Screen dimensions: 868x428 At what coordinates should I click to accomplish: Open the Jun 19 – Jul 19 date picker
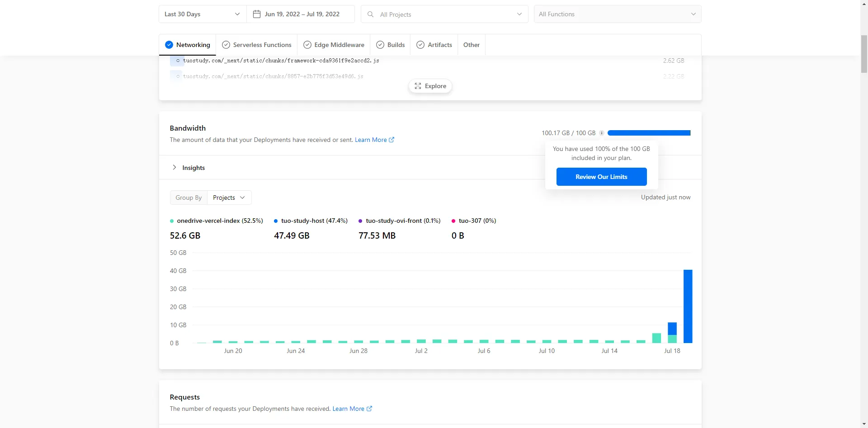pos(301,14)
